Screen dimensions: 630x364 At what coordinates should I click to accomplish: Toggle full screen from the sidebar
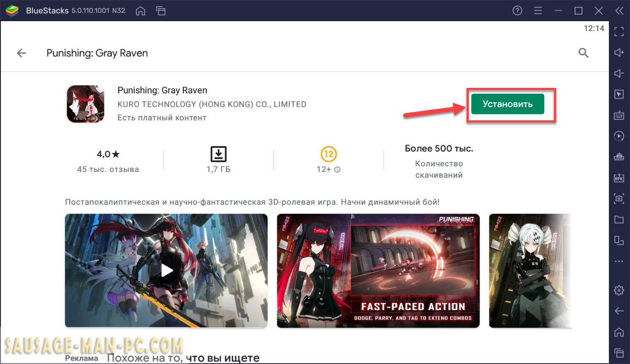pyautogui.click(x=619, y=31)
